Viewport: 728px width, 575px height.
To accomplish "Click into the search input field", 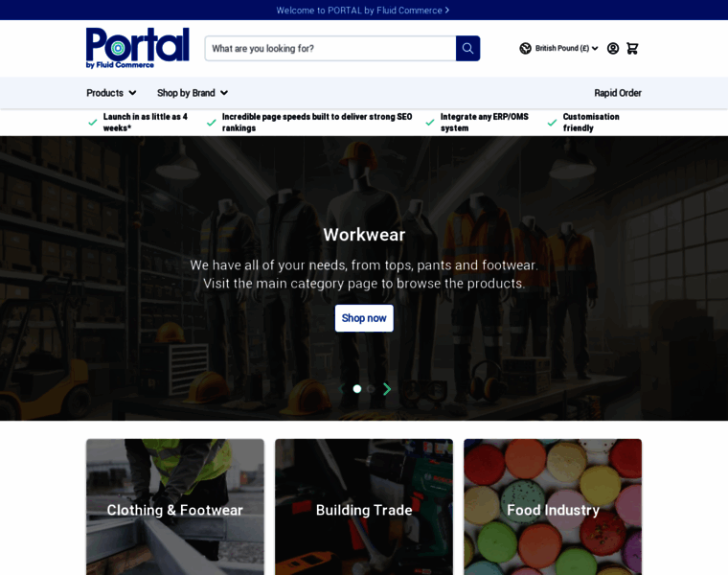I will [x=330, y=48].
